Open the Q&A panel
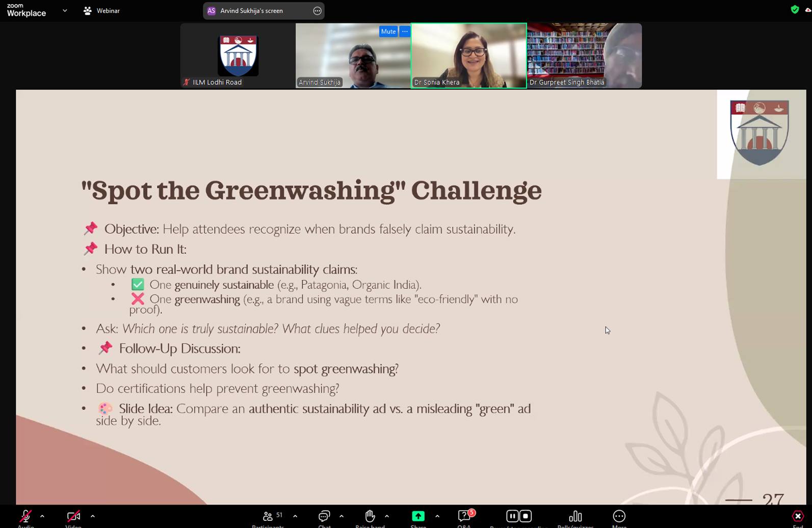 coord(464,516)
